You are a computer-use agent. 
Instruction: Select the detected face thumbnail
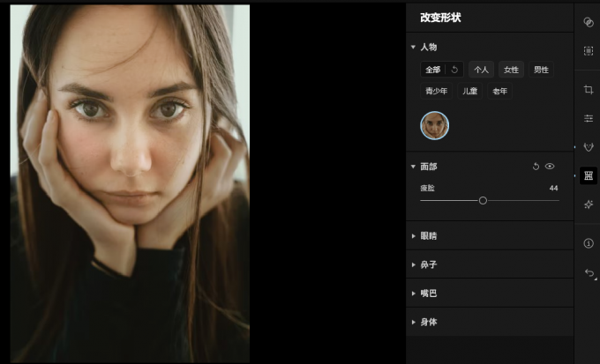(x=434, y=125)
